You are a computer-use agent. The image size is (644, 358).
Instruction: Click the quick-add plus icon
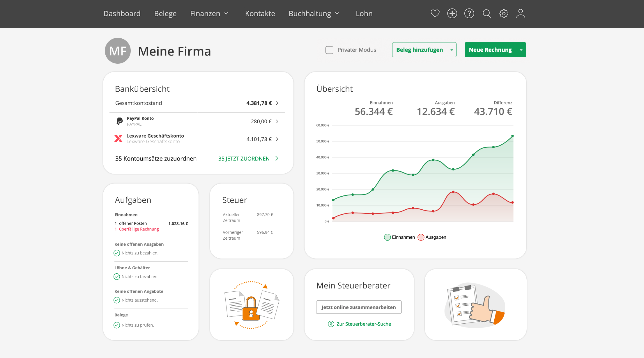(x=452, y=13)
